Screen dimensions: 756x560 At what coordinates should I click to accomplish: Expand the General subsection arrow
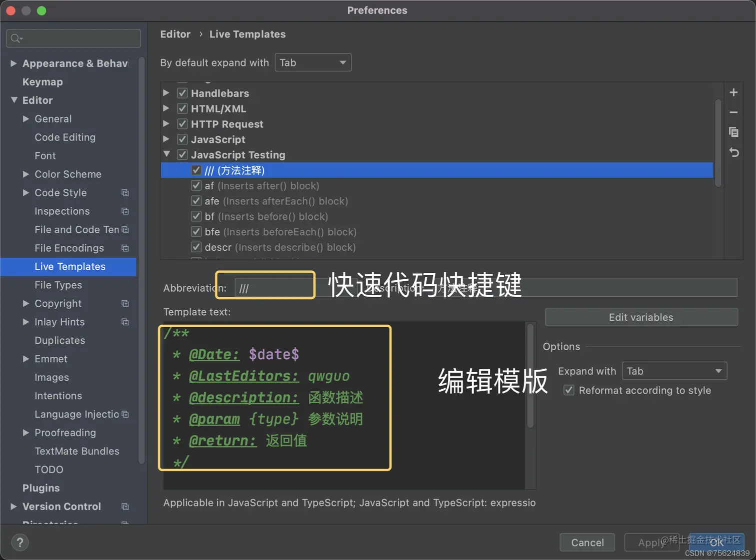(26, 119)
